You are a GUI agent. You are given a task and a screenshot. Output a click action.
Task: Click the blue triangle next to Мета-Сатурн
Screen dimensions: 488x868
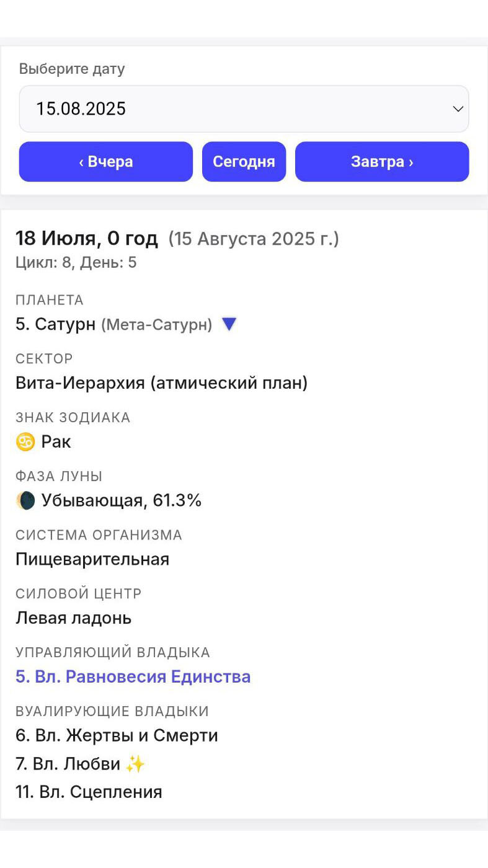[229, 324]
